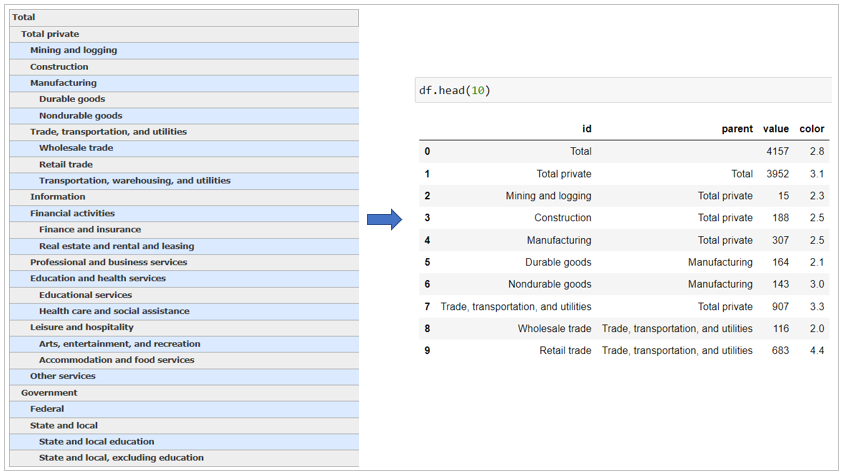Click the id column header

[x=587, y=129]
